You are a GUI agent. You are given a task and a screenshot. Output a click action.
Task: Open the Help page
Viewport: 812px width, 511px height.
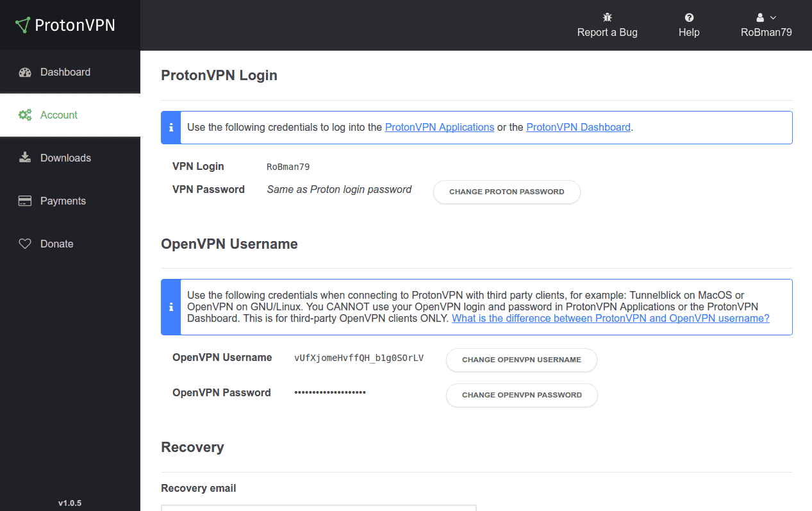(x=689, y=26)
